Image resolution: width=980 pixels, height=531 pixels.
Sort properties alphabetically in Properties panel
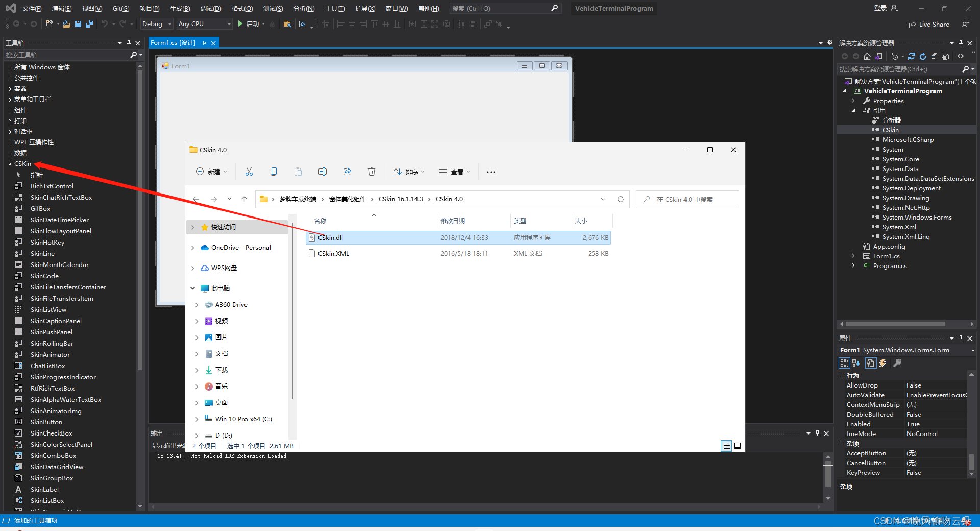click(x=855, y=363)
